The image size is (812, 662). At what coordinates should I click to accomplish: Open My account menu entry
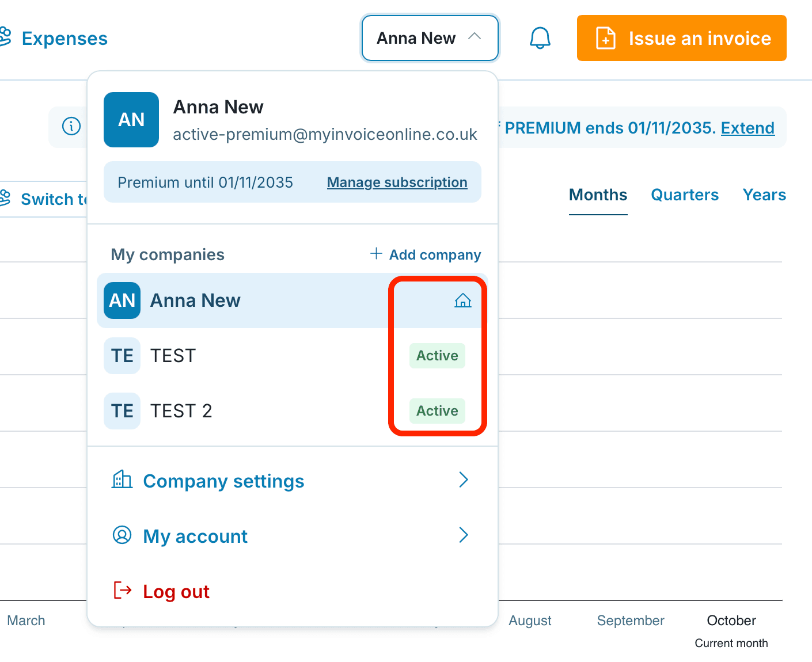tap(293, 536)
